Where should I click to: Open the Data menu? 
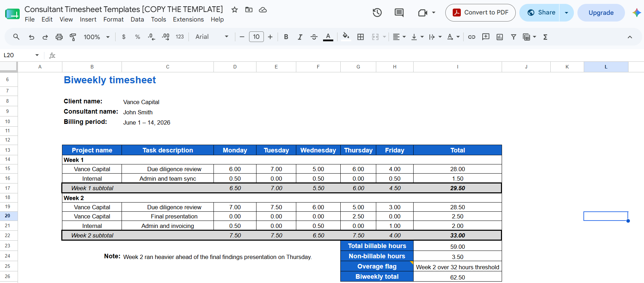click(x=137, y=19)
